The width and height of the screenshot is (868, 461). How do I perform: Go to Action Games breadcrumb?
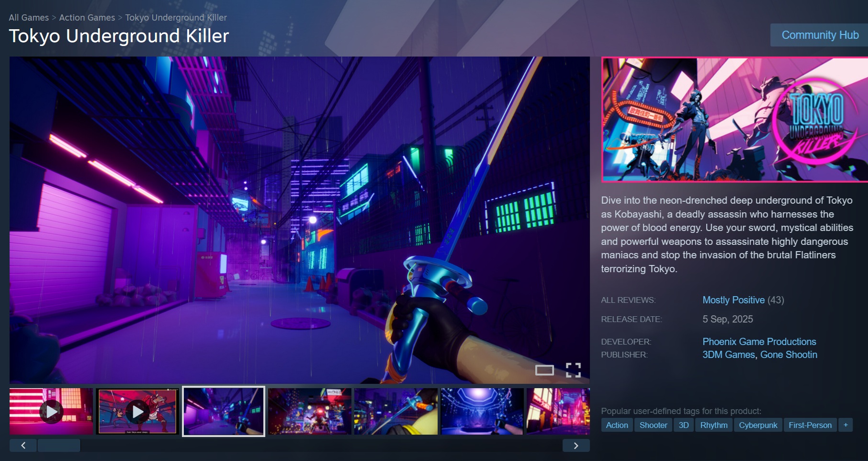[87, 18]
